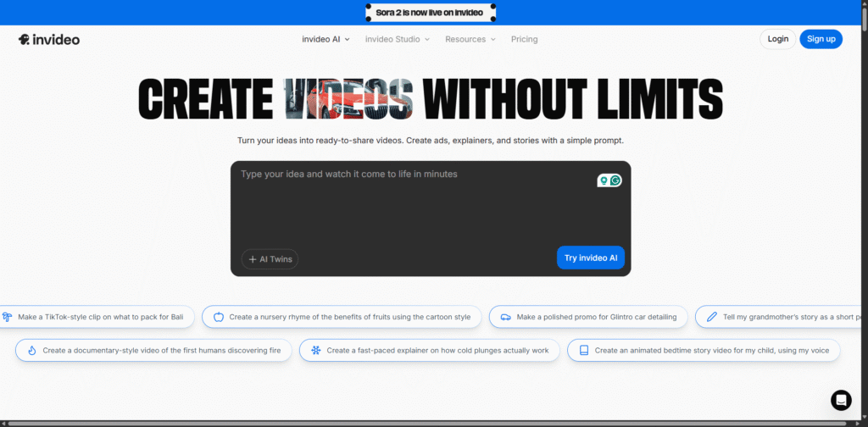Click the CREATE VIDEOS WITHOUT LIMITS headline

(x=430, y=100)
